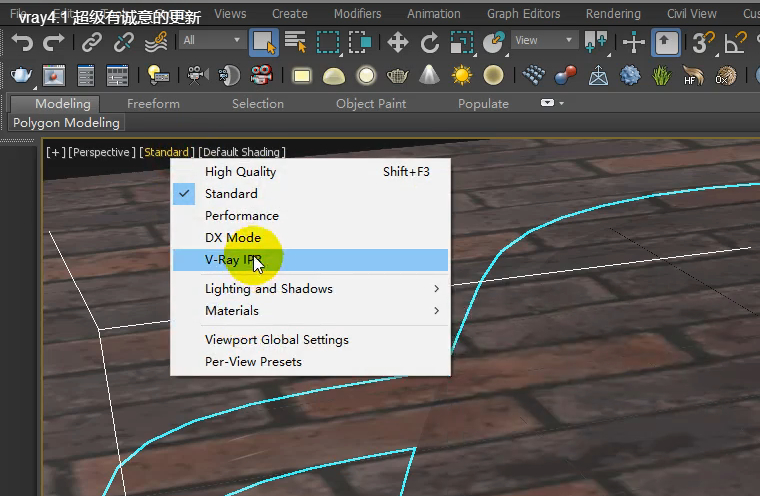Activate Select and Move tool
This screenshot has width=760, height=496.
(x=398, y=42)
